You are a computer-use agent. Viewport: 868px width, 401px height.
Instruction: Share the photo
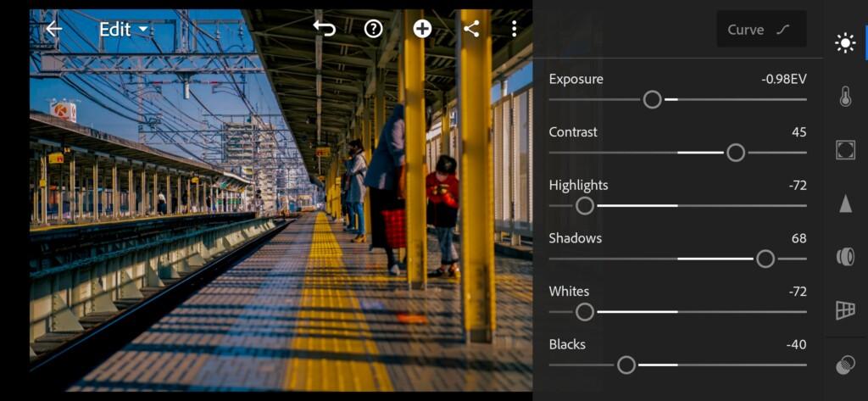[471, 29]
